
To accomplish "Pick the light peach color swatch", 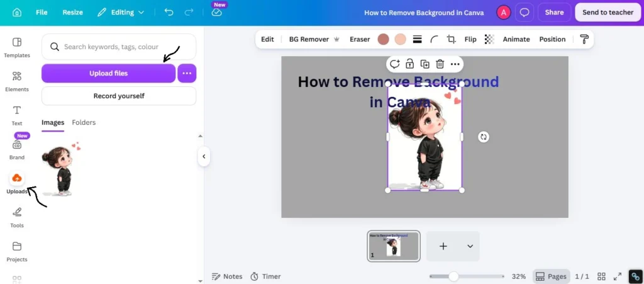I will click(401, 40).
